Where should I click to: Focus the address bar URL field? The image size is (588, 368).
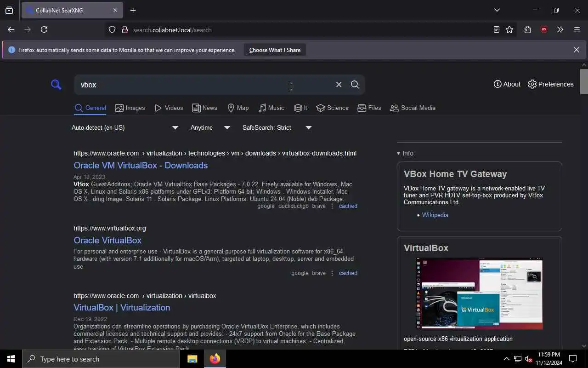coord(303,30)
